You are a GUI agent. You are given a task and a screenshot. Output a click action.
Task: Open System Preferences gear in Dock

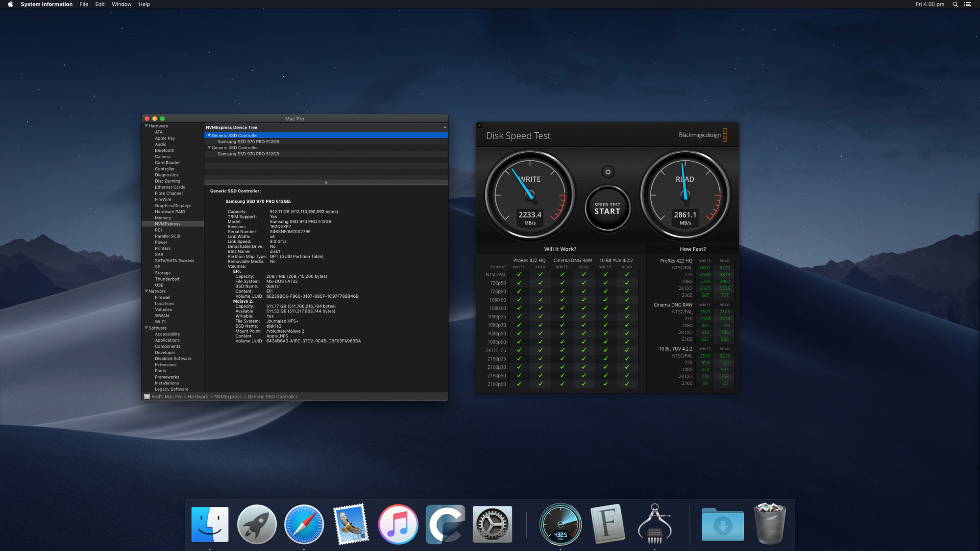[492, 525]
